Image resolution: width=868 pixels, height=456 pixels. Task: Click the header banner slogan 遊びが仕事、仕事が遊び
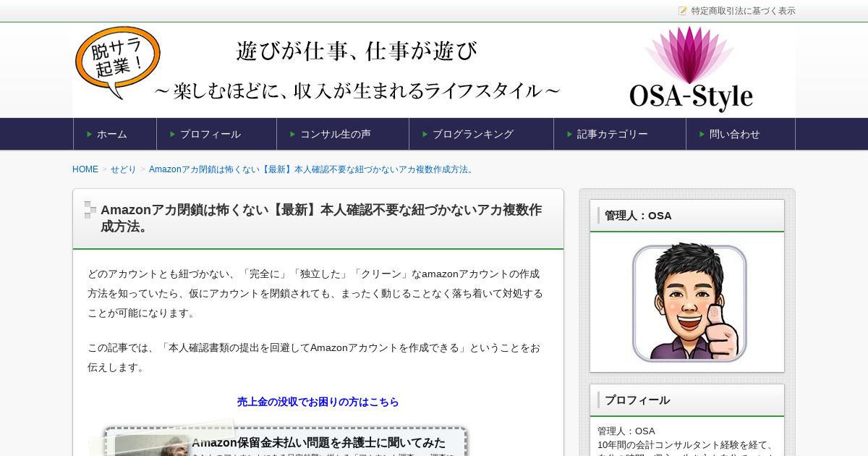[x=357, y=51]
